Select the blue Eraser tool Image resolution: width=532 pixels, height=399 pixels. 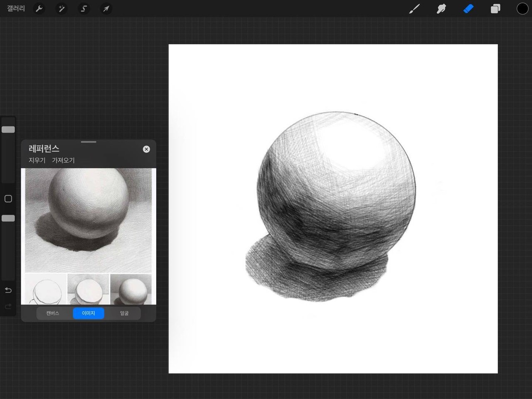tap(468, 9)
